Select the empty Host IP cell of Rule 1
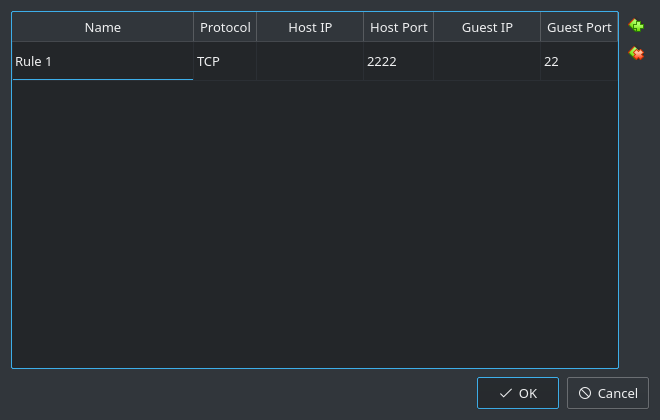 310,62
